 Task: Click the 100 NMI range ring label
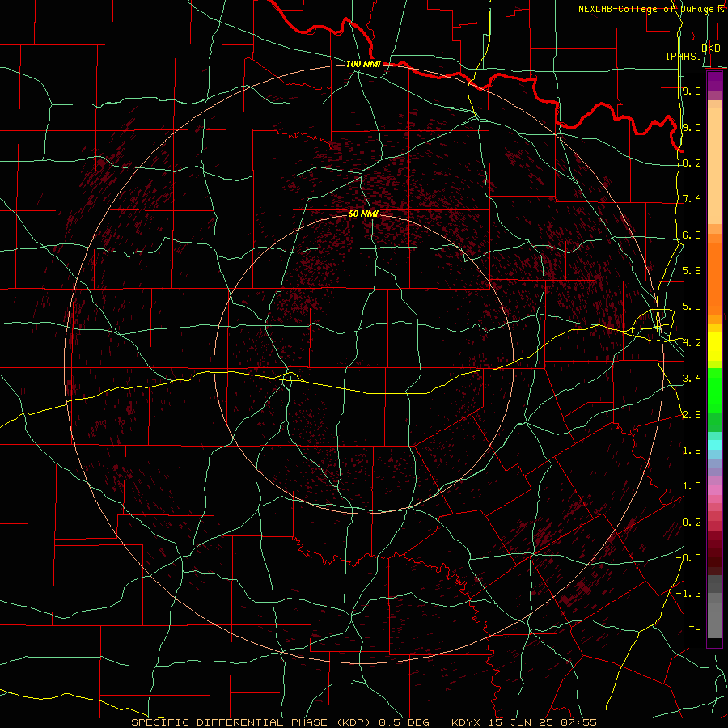tap(363, 64)
